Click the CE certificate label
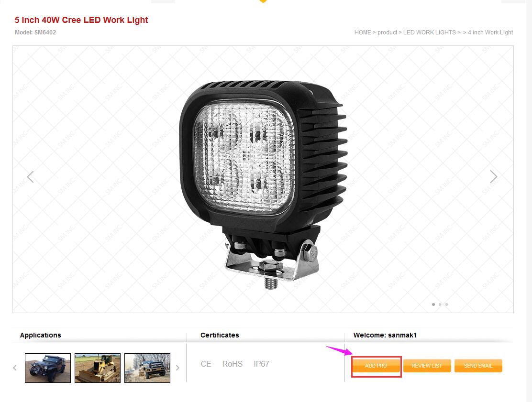This screenshot has height=402, width=532. pyautogui.click(x=206, y=364)
